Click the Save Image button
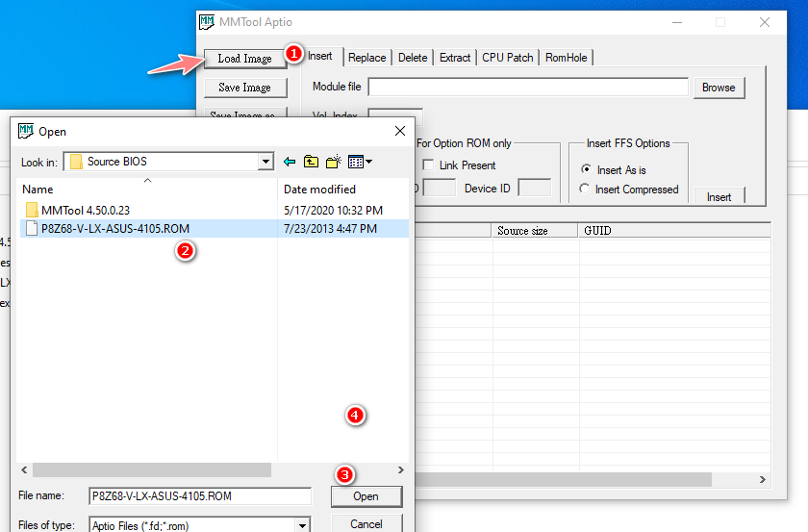Viewport: 808px width, 532px height. pyautogui.click(x=244, y=88)
